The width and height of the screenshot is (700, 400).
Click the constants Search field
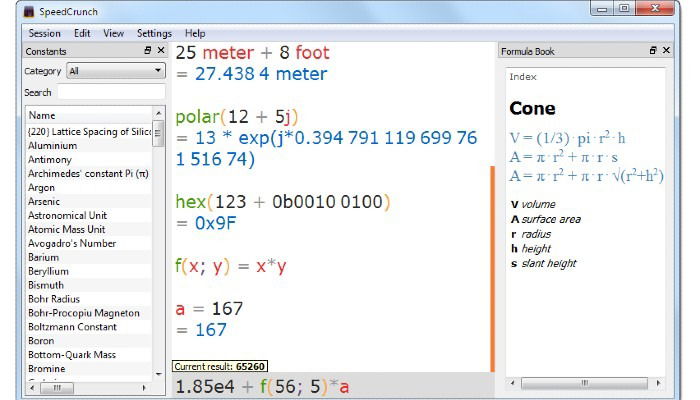[x=111, y=92]
